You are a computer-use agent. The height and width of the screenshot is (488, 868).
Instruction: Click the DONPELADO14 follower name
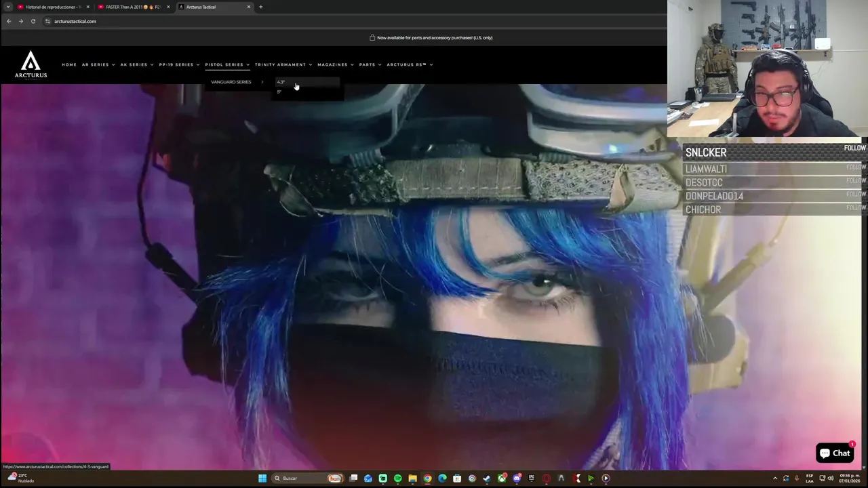[x=714, y=196]
